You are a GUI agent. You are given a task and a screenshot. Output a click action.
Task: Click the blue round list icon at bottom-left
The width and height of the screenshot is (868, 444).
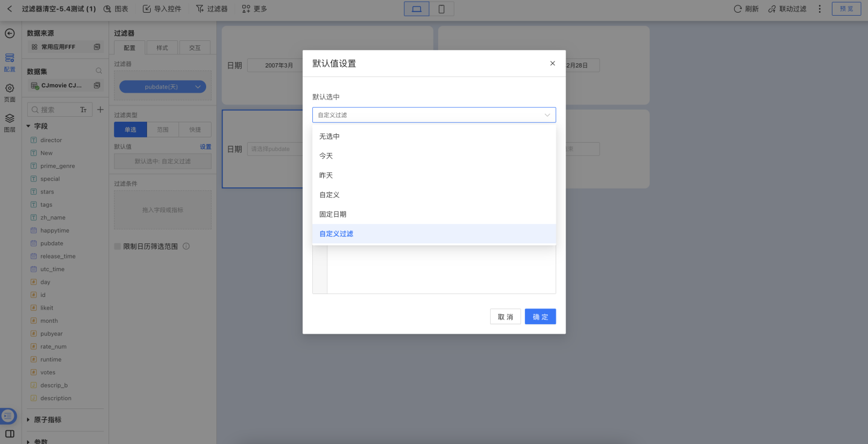[x=8, y=416]
